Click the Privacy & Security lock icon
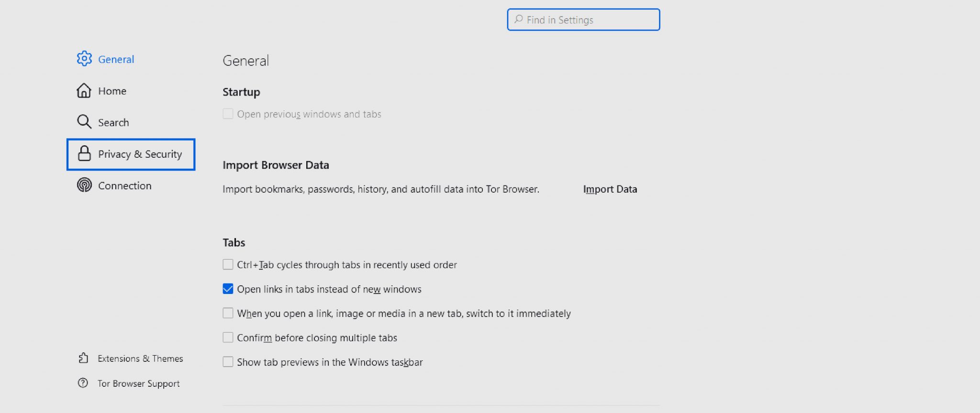 point(84,153)
